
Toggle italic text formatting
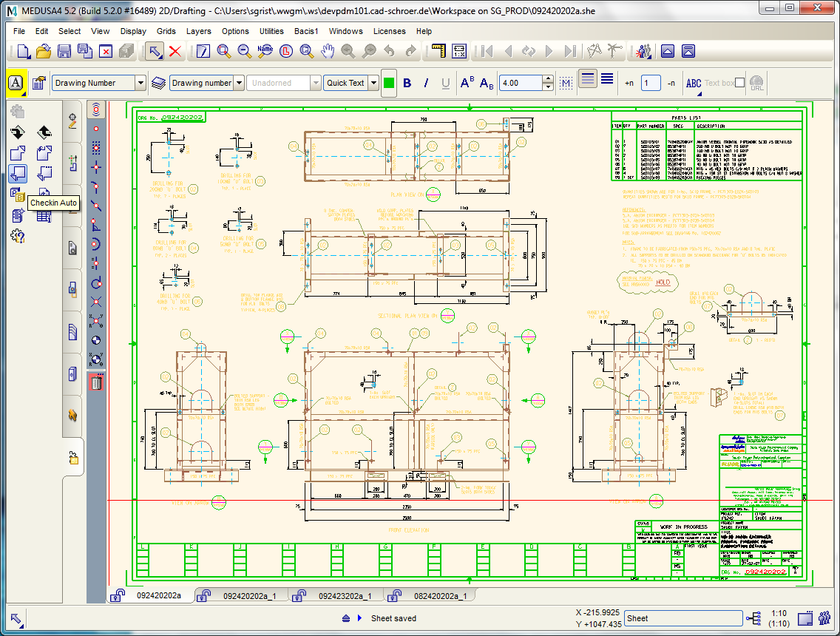click(x=426, y=83)
